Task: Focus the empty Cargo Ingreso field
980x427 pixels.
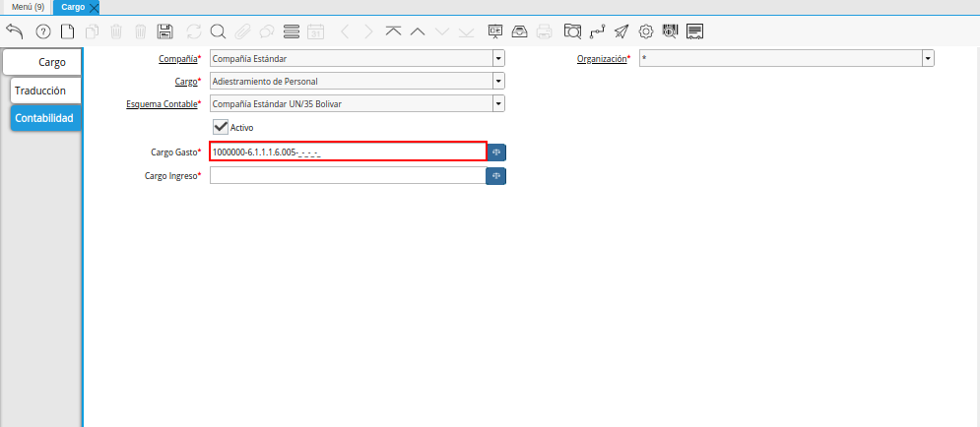Action: click(348, 175)
